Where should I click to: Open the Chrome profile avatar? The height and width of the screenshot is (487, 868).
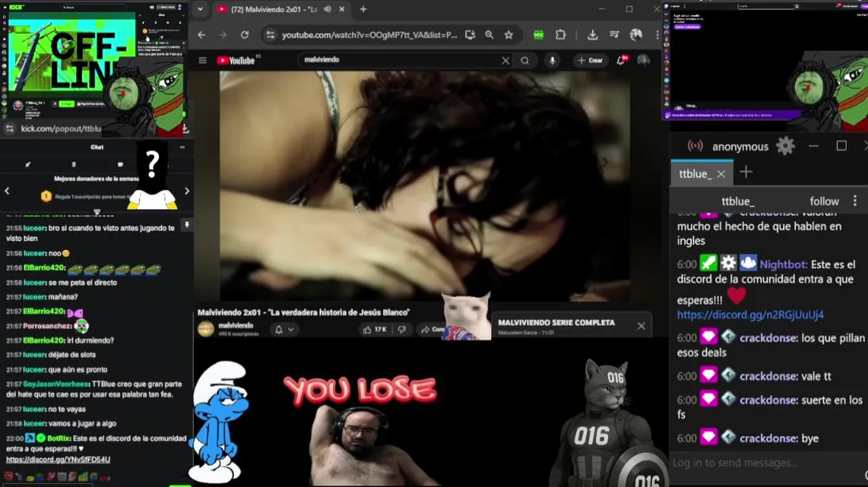point(636,34)
